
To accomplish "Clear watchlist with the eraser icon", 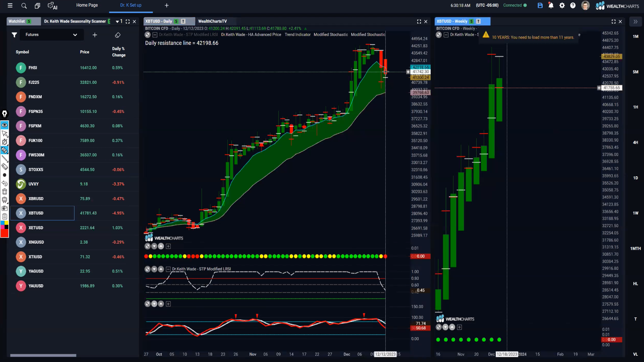I will (x=117, y=35).
